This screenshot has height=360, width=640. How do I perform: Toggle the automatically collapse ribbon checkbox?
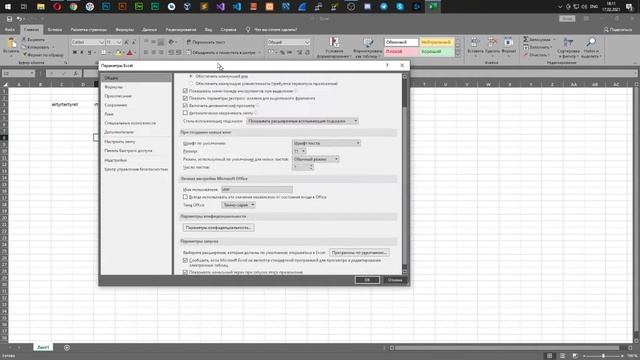(185, 113)
